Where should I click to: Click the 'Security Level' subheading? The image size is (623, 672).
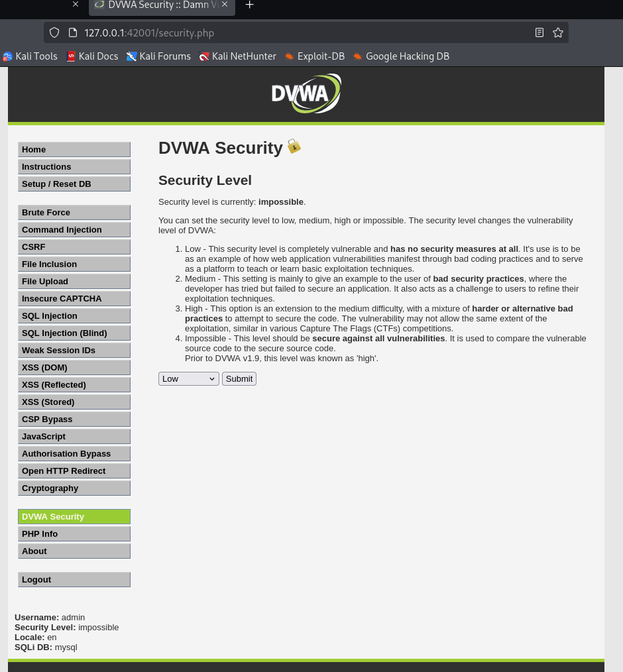205,180
